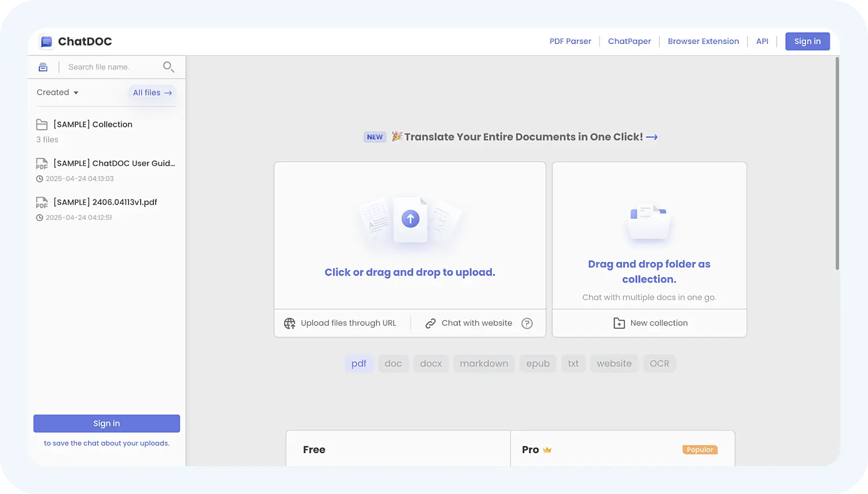868x494 pixels.
Task: Click the globe icon for URL upload
Action: coord(289,323)
